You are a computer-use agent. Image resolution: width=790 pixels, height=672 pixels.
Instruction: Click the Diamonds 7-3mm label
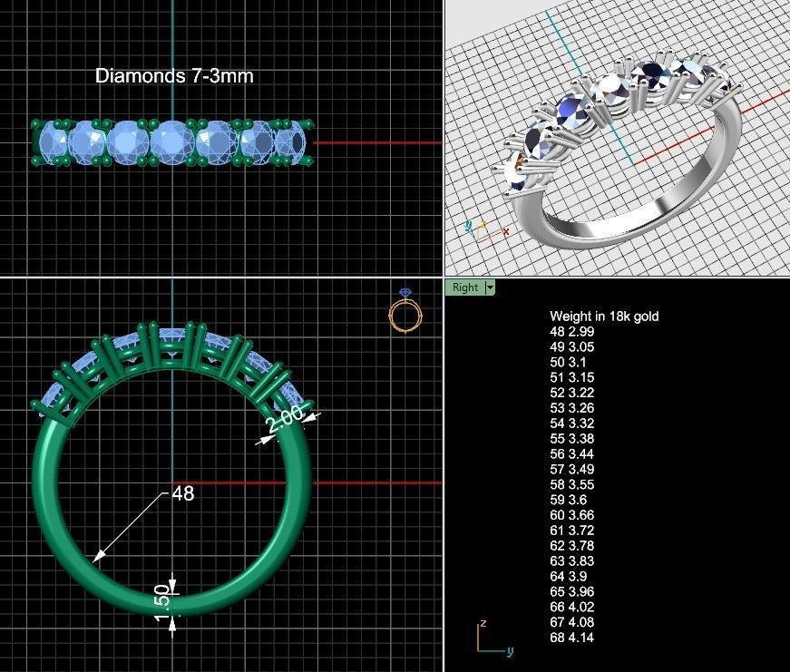[176, 76]
